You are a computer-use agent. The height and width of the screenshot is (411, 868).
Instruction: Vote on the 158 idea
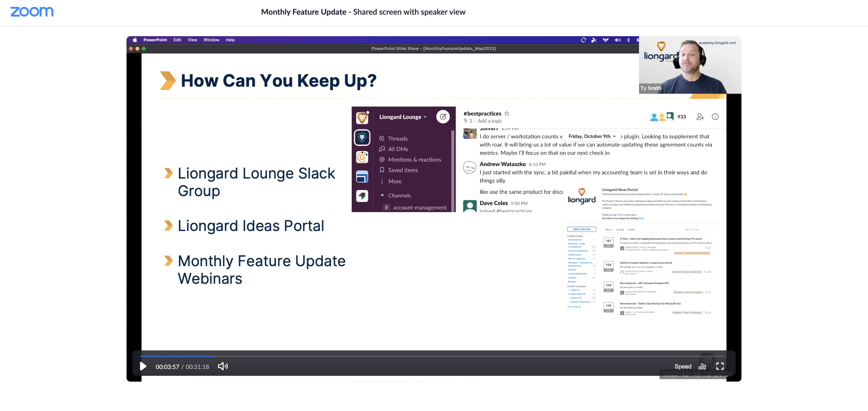point(608,266)
